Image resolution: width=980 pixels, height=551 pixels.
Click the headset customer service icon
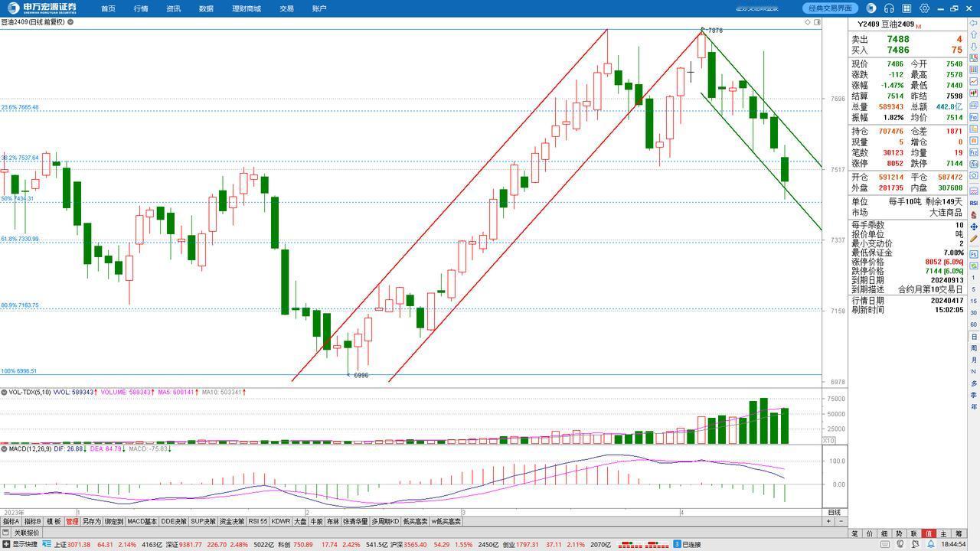tap(889, 8)
